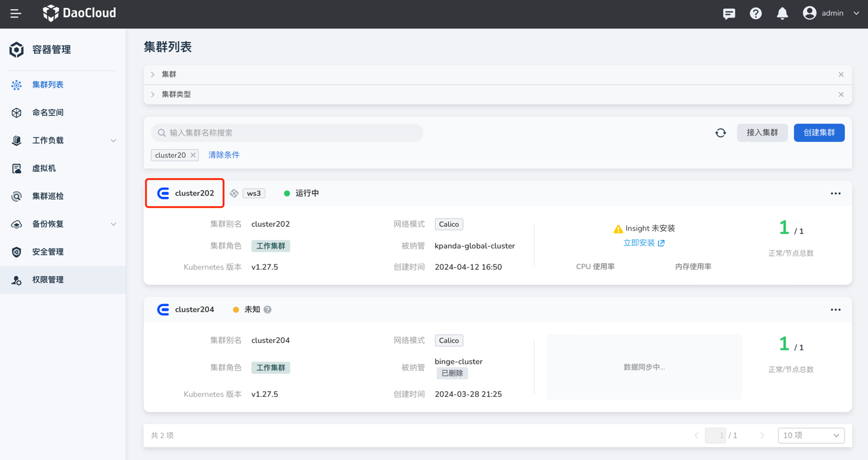
Task: Open the hamburger navigation menu
Action: (x=16, y=13)
